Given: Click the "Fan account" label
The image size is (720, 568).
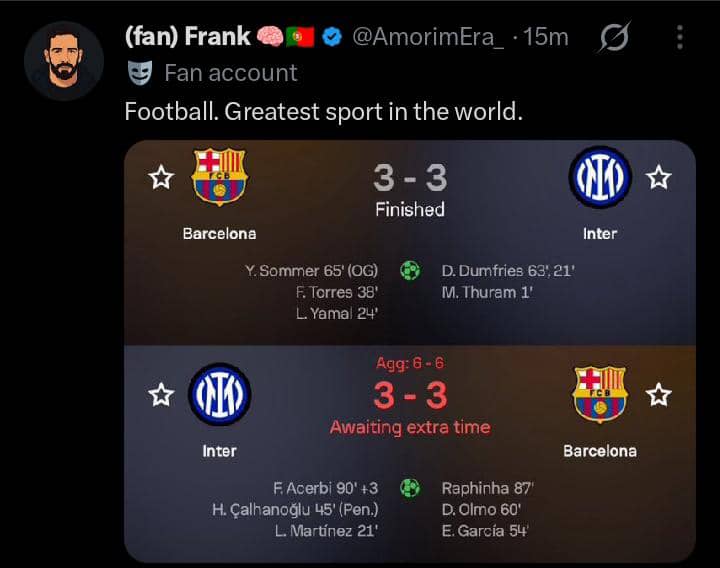Looking at the screenshot, I should pos(231,73).
